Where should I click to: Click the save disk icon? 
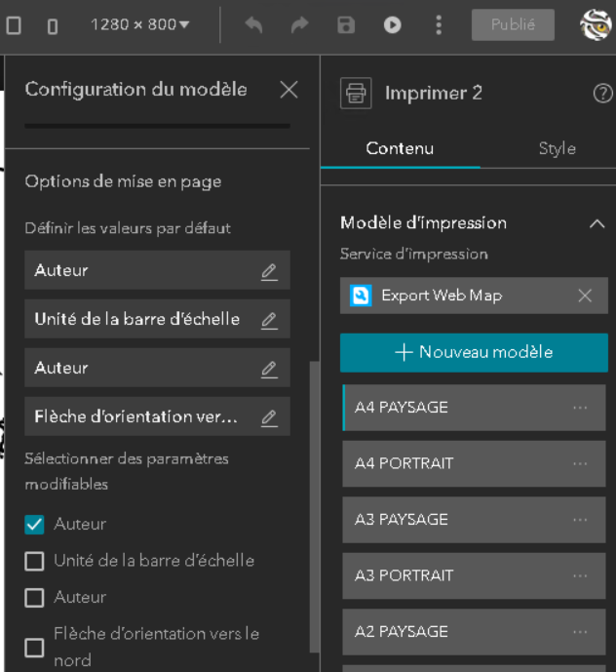tap(346, 24)
